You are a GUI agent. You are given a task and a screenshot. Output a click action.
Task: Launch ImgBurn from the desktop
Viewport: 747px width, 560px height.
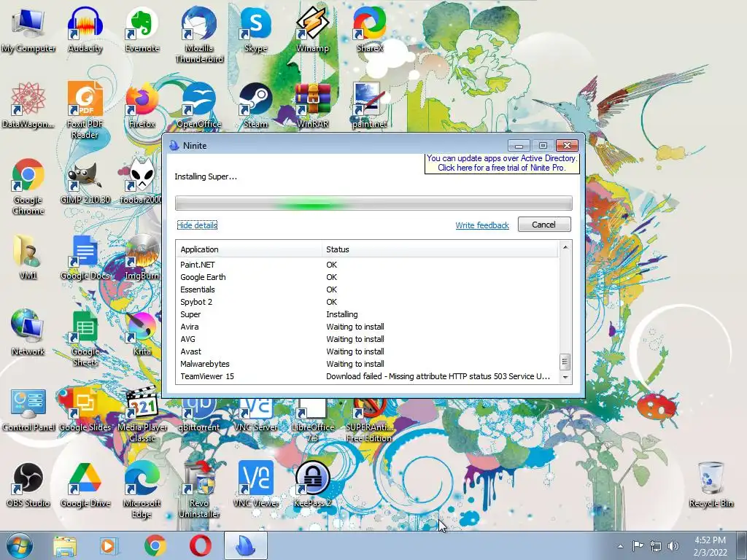tap(142, 257)
